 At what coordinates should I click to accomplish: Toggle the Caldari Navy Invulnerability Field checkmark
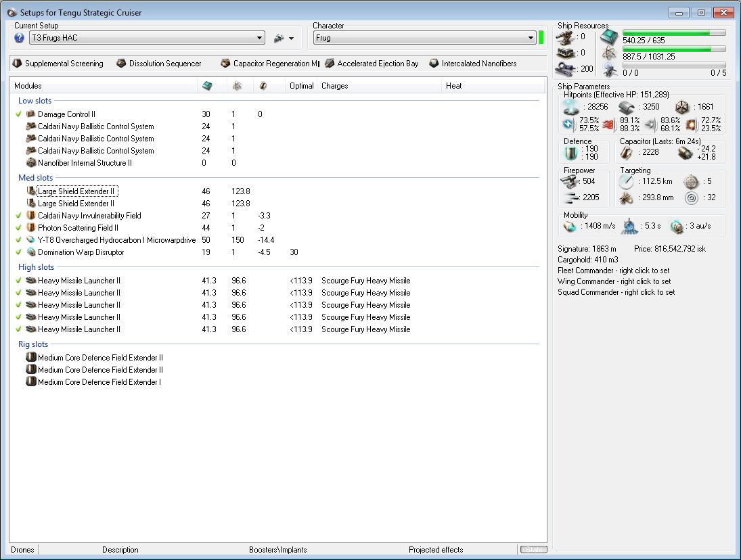pyautogui.click(x=18, y=215)
